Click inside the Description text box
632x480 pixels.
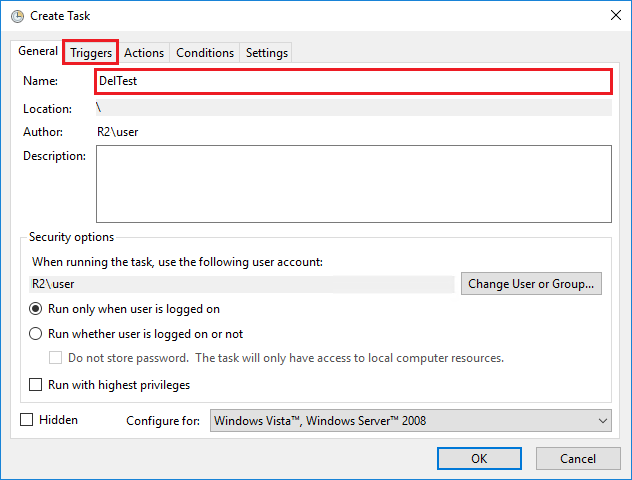(x=353, y=184)
